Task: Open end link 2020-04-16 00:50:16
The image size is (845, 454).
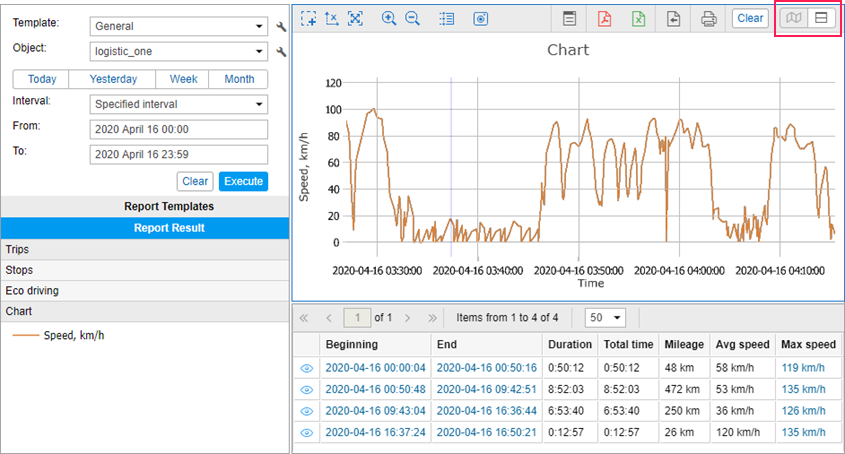Action: [487, 368]
